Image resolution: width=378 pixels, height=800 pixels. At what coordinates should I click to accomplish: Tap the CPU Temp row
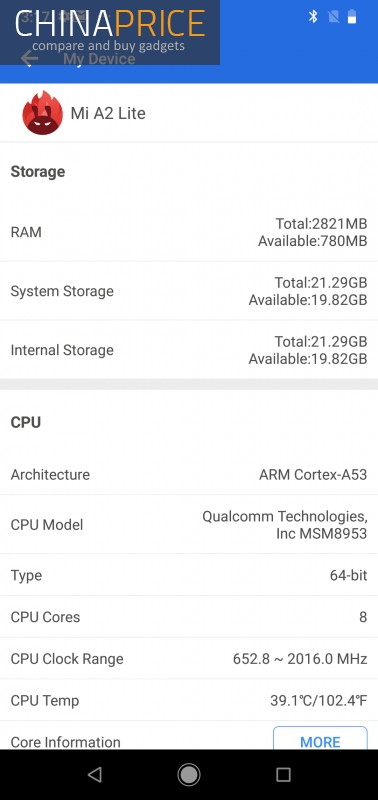tap(189, 701)
